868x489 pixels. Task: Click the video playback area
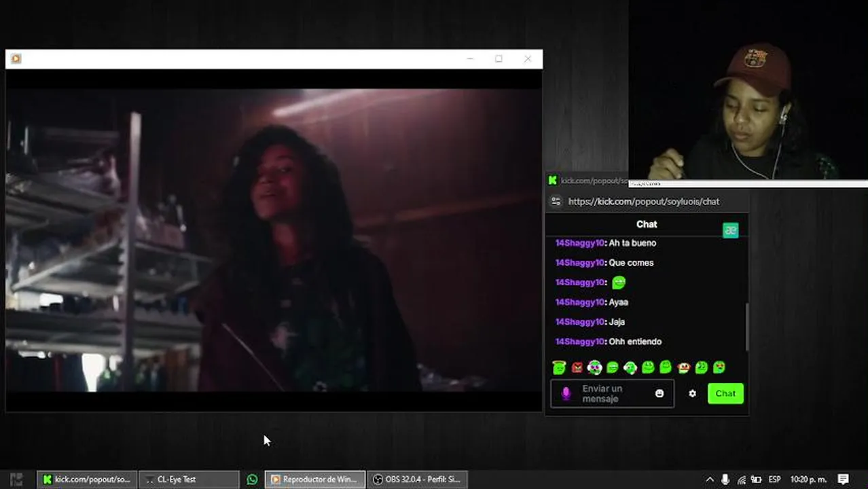point(274,240)
